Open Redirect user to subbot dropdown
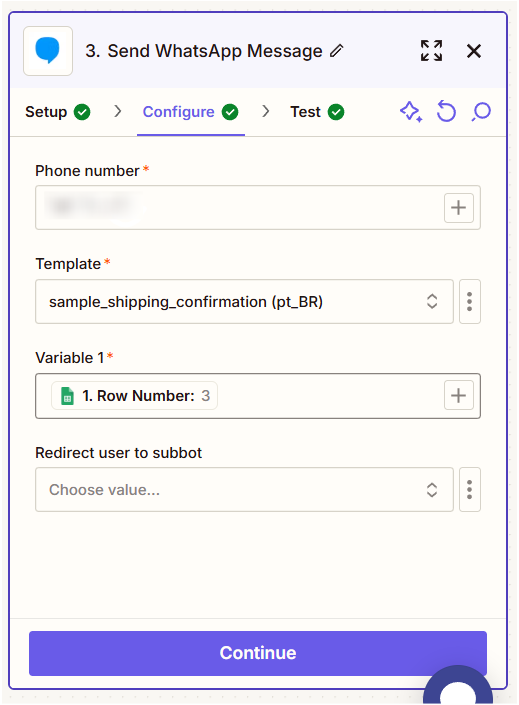 pos(244,490)
